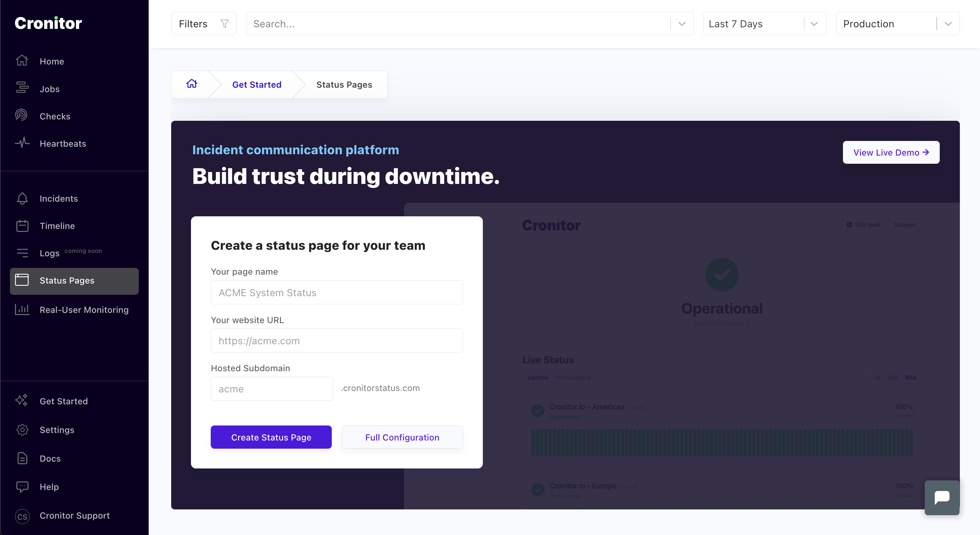Expand the Production environment dropdown

(x=948, y=24)
